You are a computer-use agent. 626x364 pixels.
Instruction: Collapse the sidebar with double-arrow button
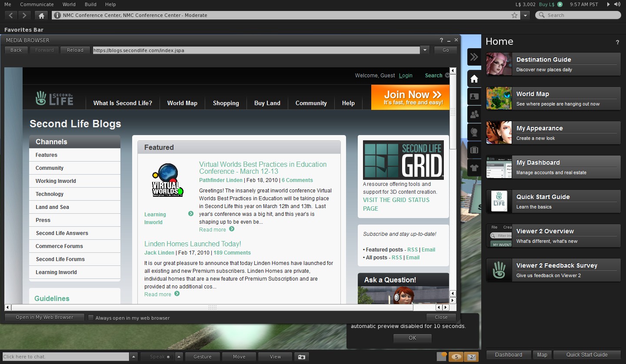[x=474, y=57]
